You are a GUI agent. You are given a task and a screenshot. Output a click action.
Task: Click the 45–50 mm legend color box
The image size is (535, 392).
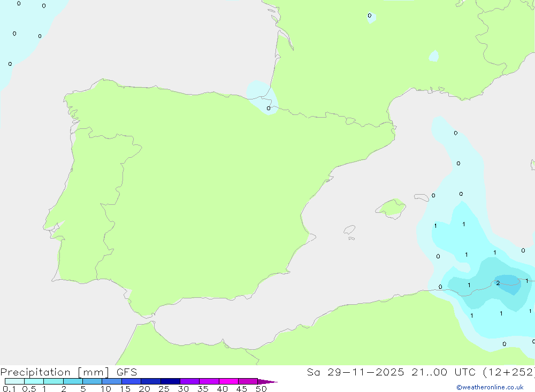[x=248, y=381]
